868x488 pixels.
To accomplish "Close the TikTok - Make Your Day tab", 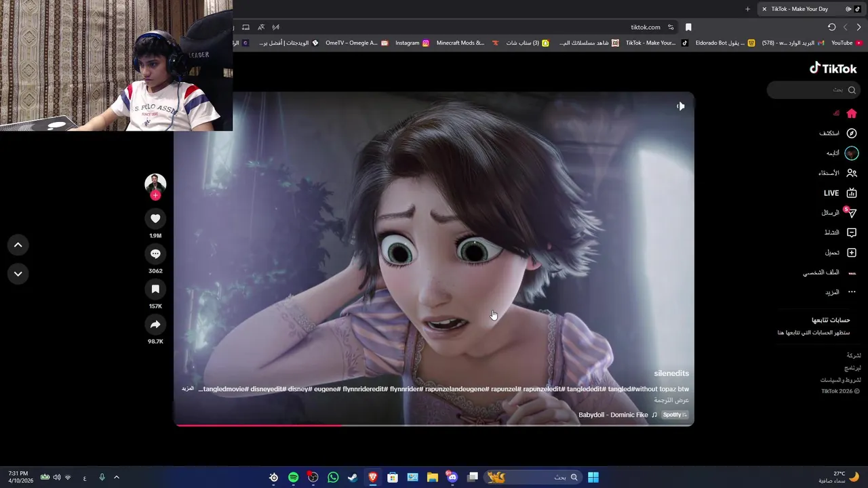I will pyautogui.click(x=764, y=9).
